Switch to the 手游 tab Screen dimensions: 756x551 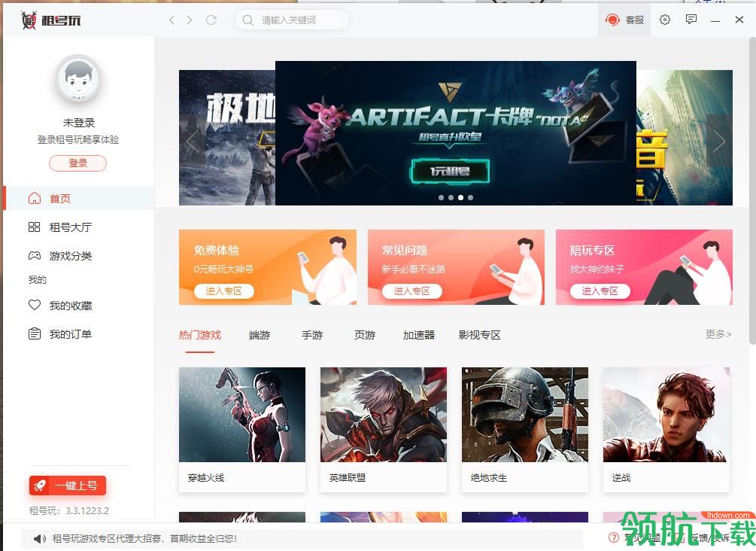312,335
